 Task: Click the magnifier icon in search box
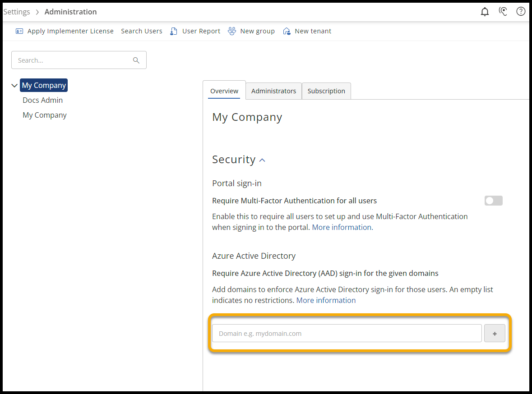pos(136,60)
